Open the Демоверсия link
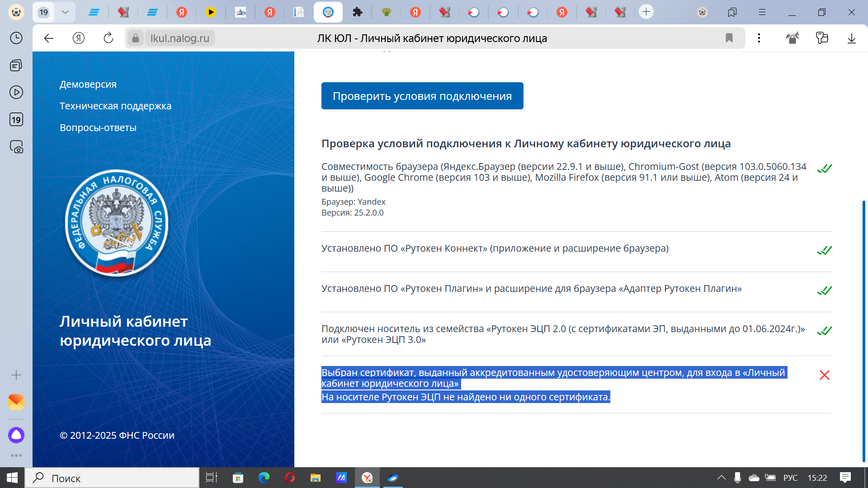The image size is (868, 488). pos(88,84)
